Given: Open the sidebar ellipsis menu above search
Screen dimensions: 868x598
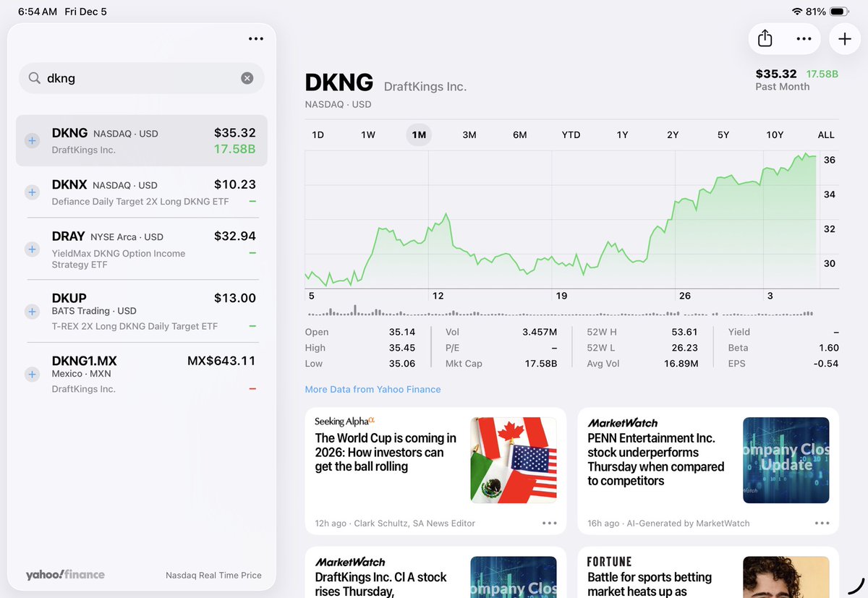Looking at the screenshot, I should (x=256, y=39).
